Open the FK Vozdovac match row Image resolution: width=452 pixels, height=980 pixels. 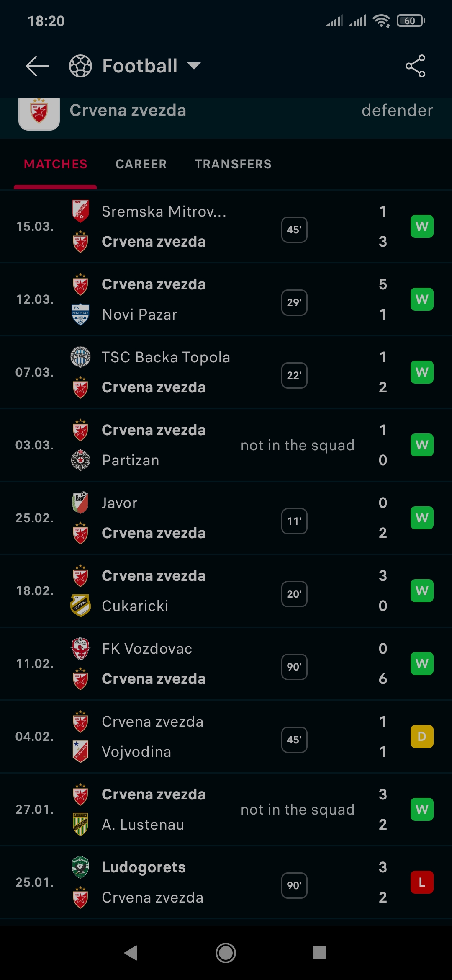point(226,664)
